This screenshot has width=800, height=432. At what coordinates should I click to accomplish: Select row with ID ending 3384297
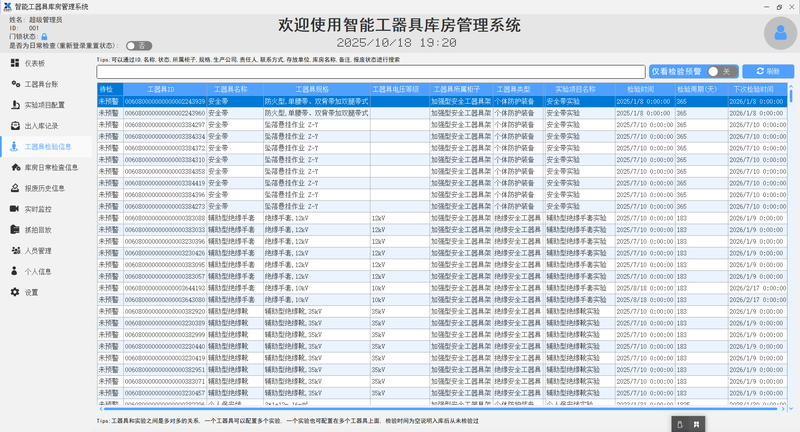442,125
